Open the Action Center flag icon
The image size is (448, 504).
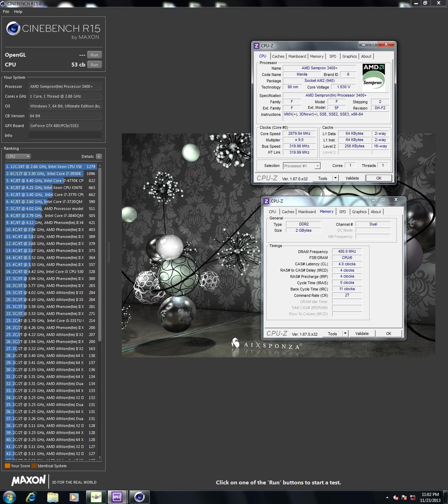[404, 497]
